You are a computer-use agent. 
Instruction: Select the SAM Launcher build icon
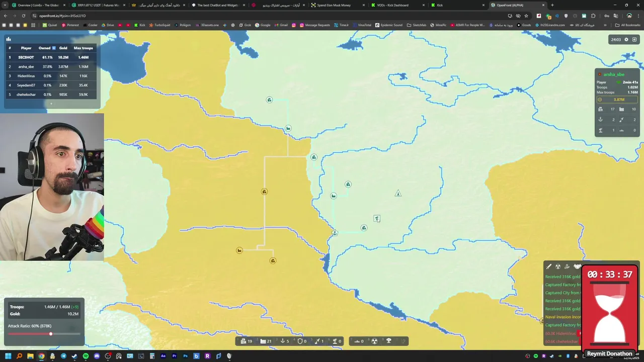point(335,341)
